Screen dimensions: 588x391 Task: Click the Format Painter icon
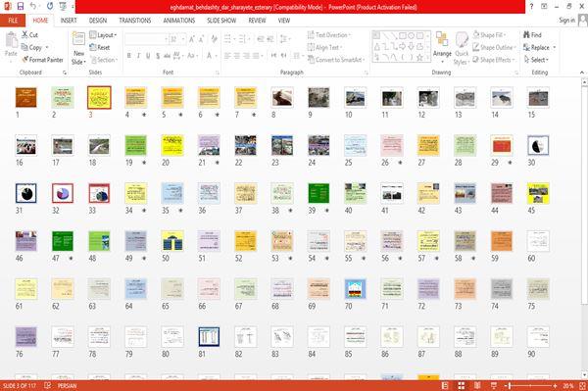coord(25,60)
